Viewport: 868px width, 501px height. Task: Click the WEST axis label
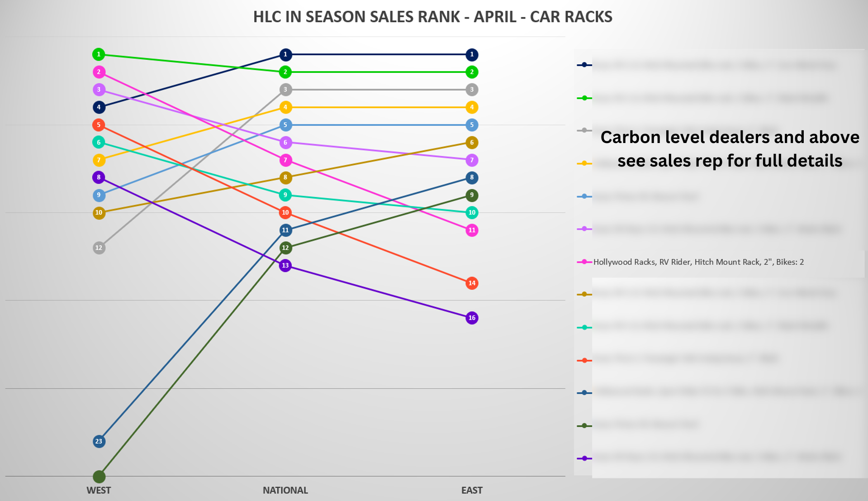[x=99, y=490]
